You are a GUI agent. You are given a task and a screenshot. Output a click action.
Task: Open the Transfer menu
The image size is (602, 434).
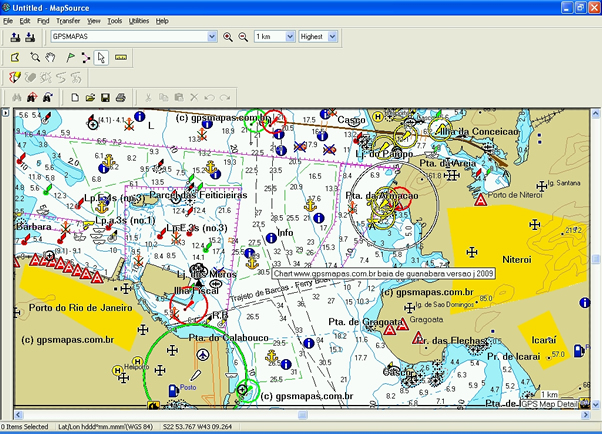68,20
